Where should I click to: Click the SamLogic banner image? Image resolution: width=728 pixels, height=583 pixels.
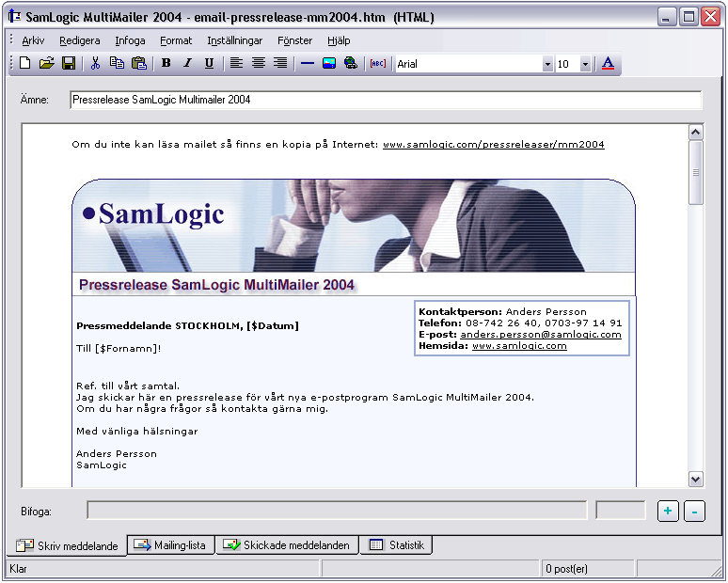(x=354, y=226)
